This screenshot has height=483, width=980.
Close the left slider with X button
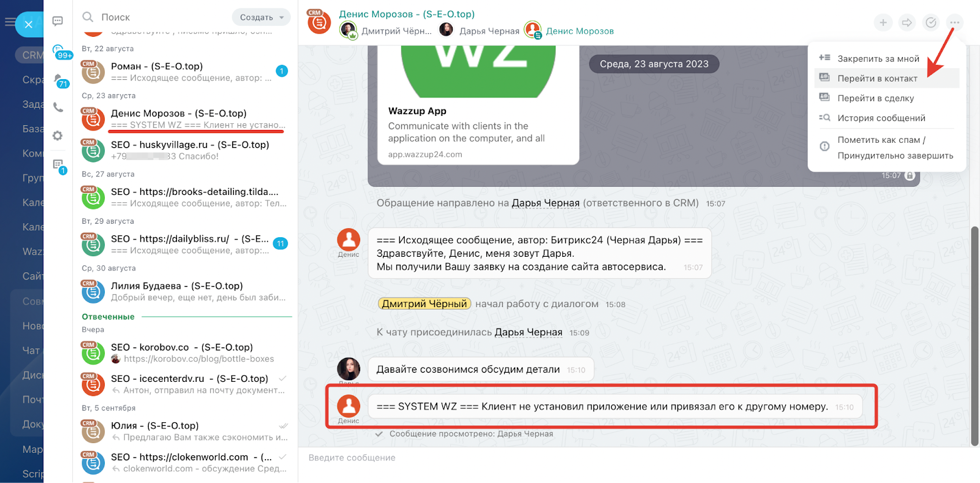pos(28,25)
